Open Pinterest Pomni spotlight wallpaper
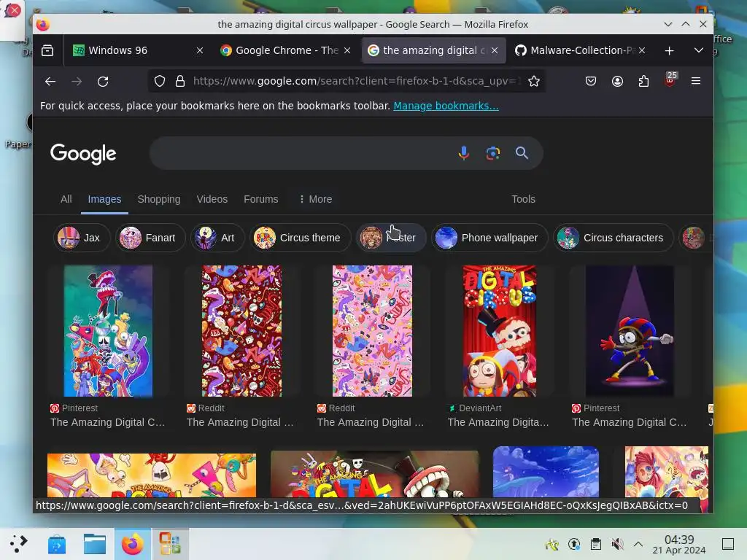747x560 pixels. (x=630, y=331)
